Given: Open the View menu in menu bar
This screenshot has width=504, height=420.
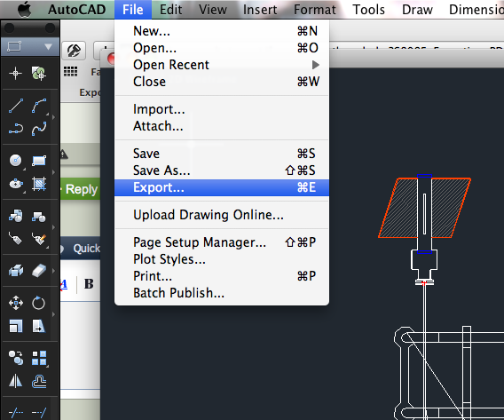Looking at the screenshot, I should 213,10.
